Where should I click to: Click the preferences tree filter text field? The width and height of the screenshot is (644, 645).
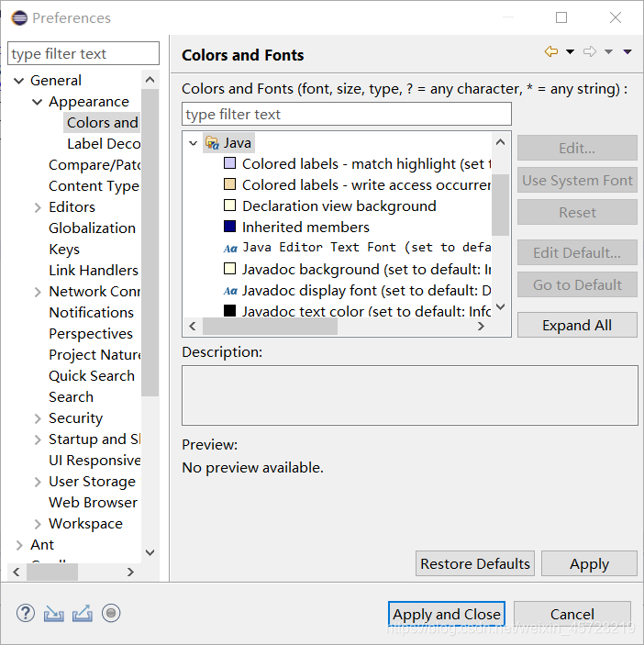(83, 53)
